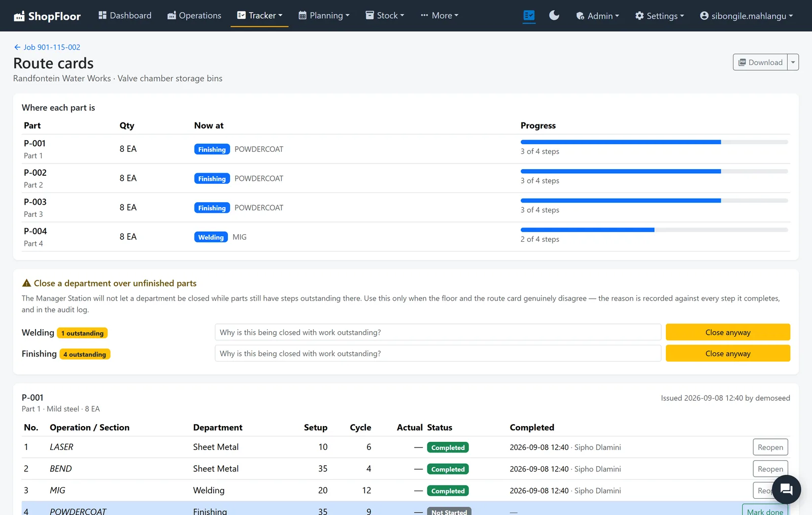812x515 pixels.
Task: Close Welding department anyway
Action: [x=728, y=332]
